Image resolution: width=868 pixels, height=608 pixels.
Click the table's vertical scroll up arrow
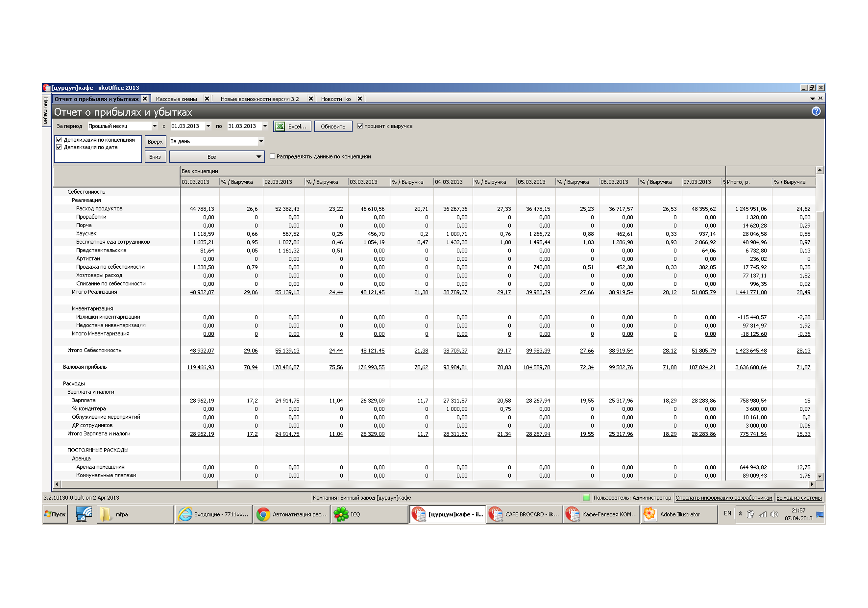(819, 170)
